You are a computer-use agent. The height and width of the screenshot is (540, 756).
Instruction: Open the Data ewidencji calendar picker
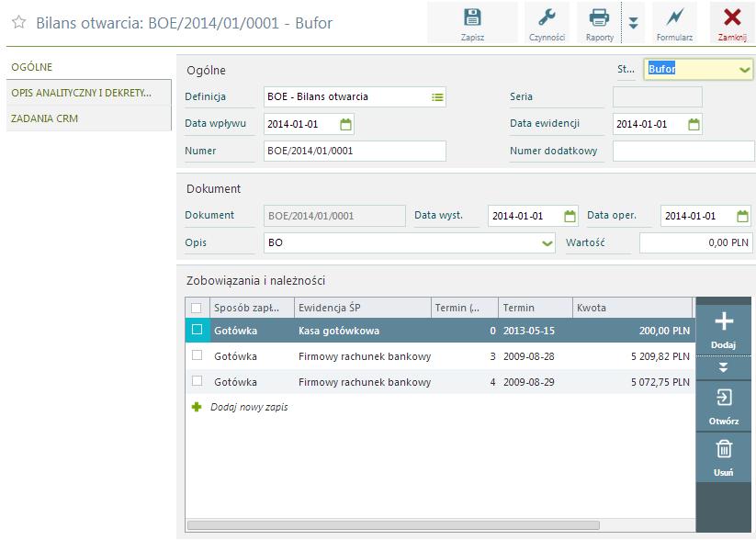point(694,124)
